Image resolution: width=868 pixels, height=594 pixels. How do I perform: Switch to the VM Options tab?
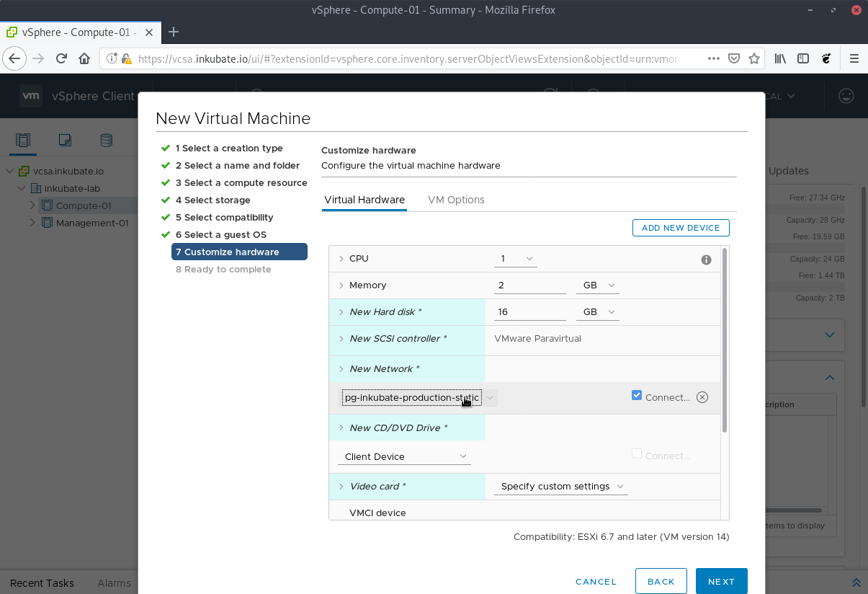(x=456, y=200)
